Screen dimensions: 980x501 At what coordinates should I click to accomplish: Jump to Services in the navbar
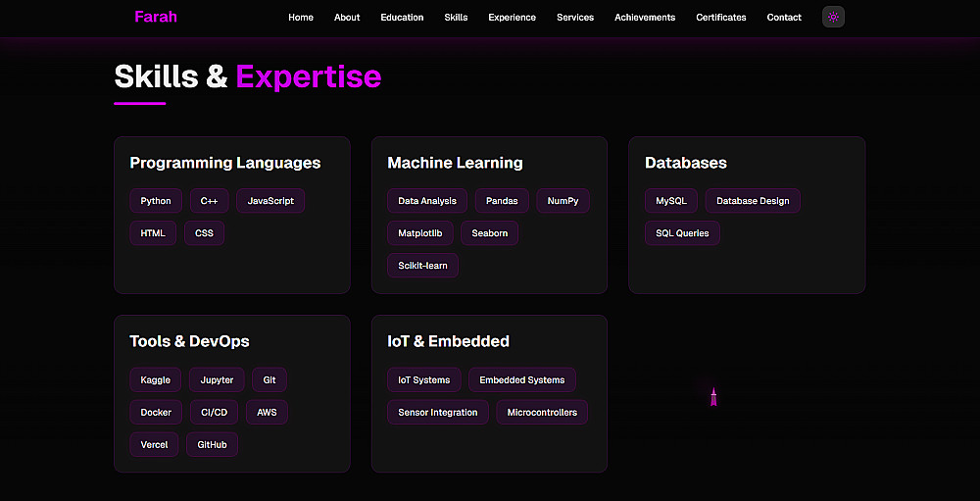coord(575,18)
